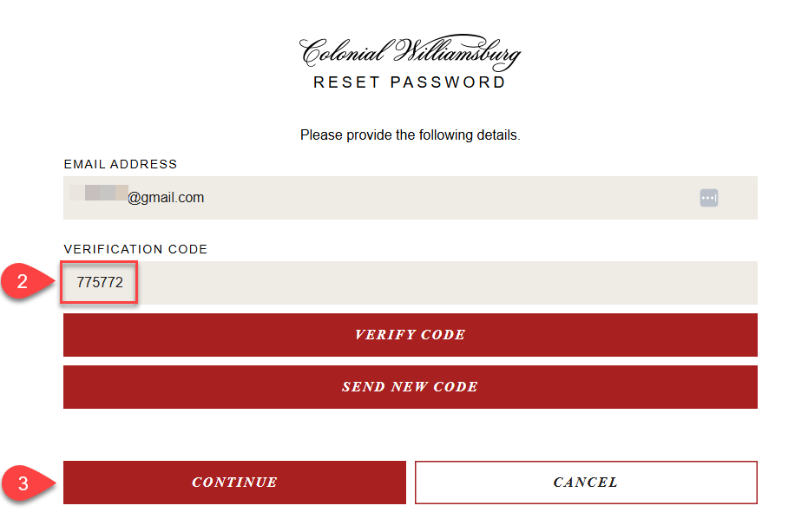Proceed using the CONTINUE button

[x=234, y=483]
